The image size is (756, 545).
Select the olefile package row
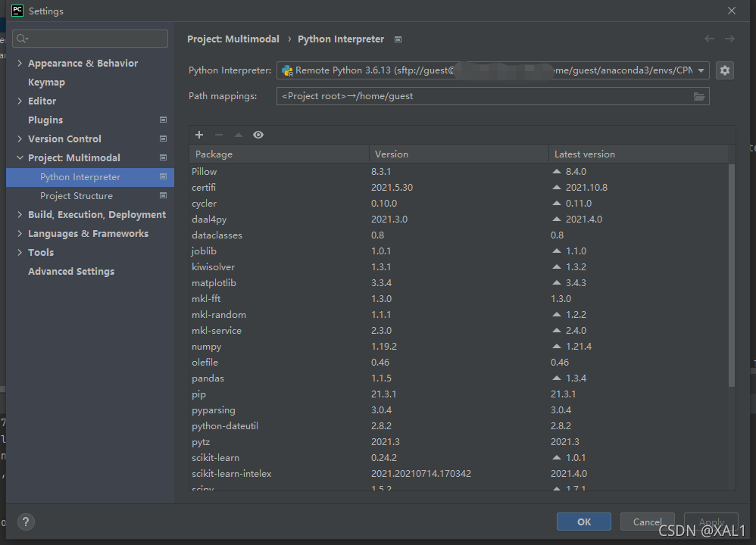[x=458, y=363]
